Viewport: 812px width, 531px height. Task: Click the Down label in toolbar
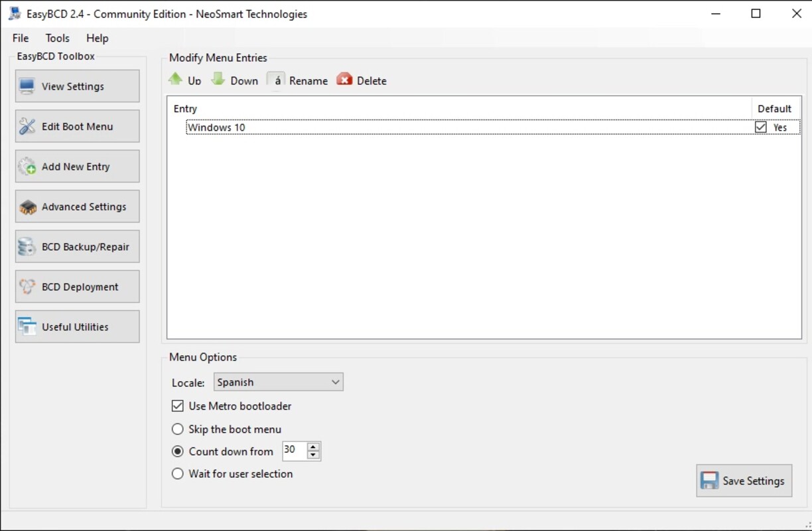pyautogui.click(x=244, y=81)
